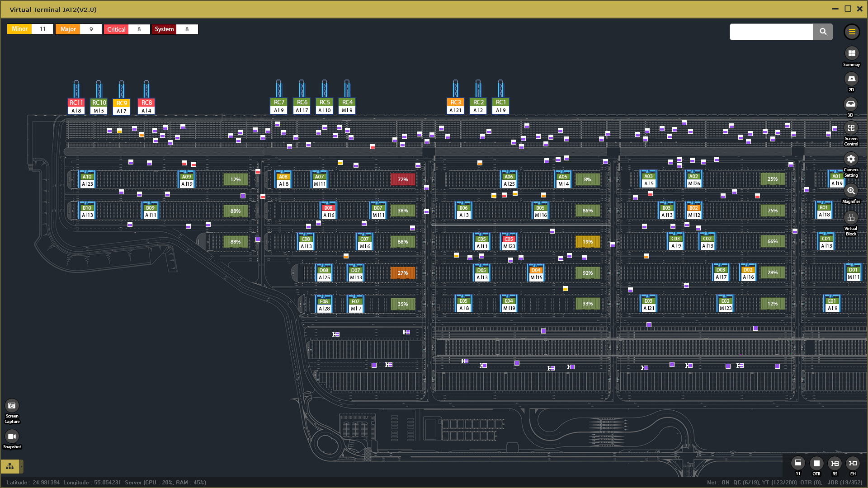Switch to 2D view mode
This screenshot has height=488, width=868.
tap(851, 79)
